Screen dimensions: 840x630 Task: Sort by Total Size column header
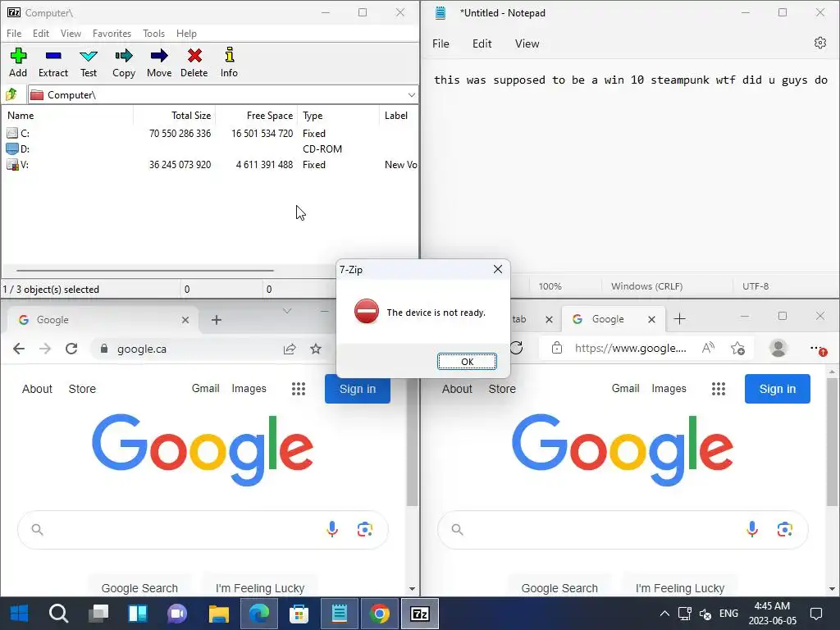(174, 116)
